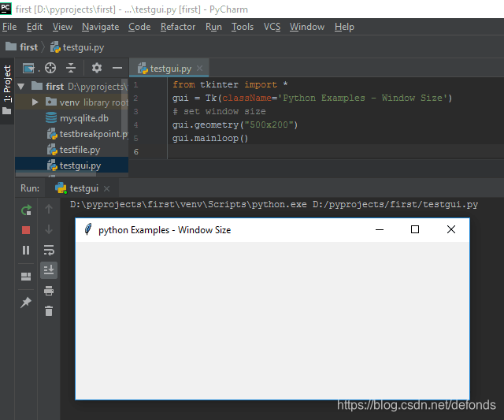Click the first breadcrumb in navigation bar
This screenshot has height=420, width=504.
pyautogui.click(x=22, y=47)
